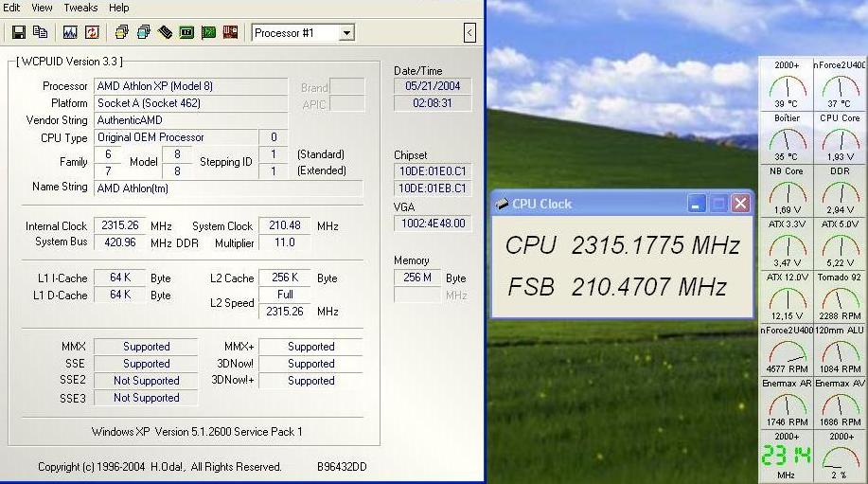The image size is (868, 484).
Task: Click the SSE3 Not Supported field
Action: click(x=146, y=398)
